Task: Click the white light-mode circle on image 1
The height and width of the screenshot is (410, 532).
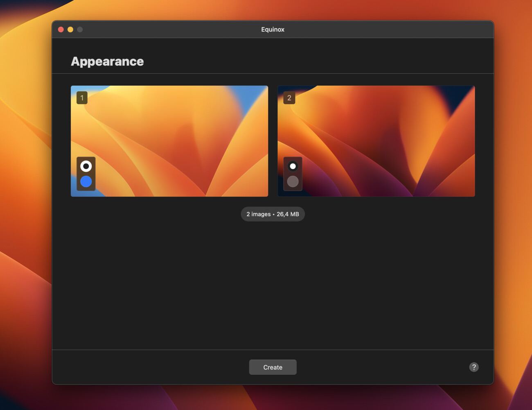Action: [x=86, y=165]
